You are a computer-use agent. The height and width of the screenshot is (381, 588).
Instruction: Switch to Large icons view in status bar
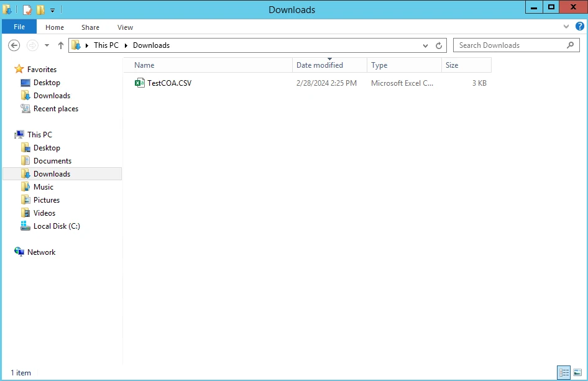[577, 372]
